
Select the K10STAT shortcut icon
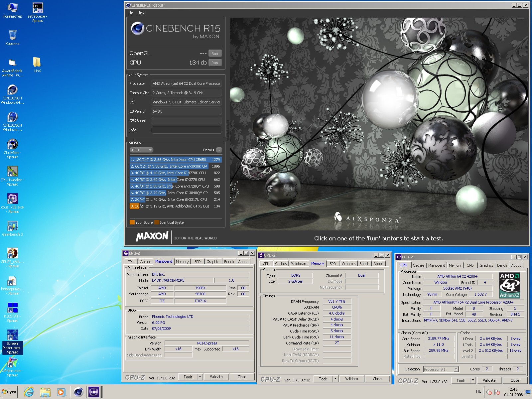[x=12, y=312]
